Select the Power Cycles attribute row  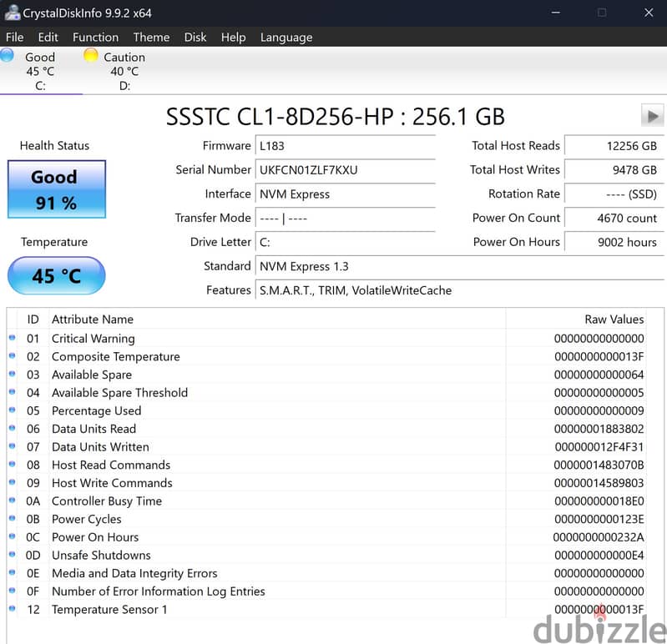(326, 520)
